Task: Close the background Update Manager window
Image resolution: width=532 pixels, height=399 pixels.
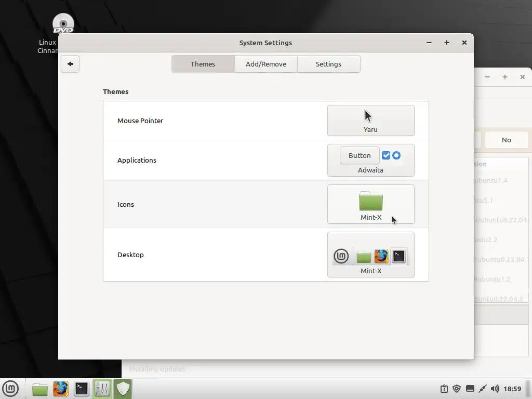Action: coord(523,77)
